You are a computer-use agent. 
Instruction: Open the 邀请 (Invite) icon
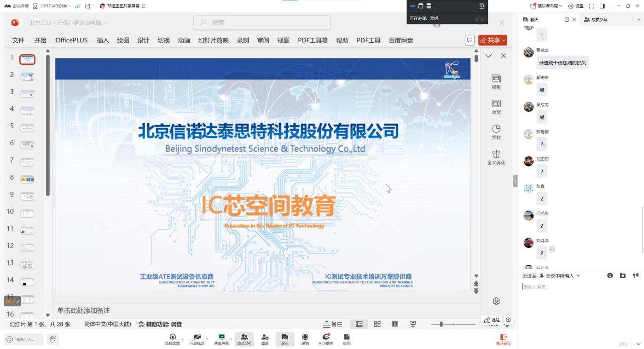point(265,339)
